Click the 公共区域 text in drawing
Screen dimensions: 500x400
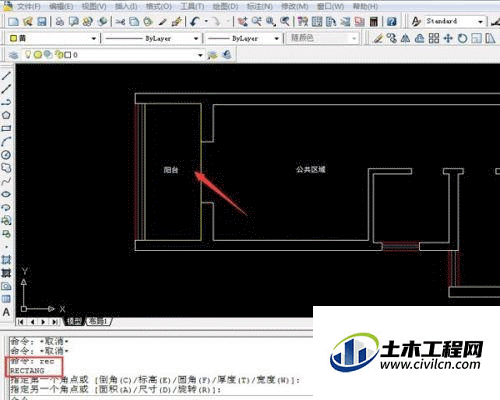click(311, 169)
